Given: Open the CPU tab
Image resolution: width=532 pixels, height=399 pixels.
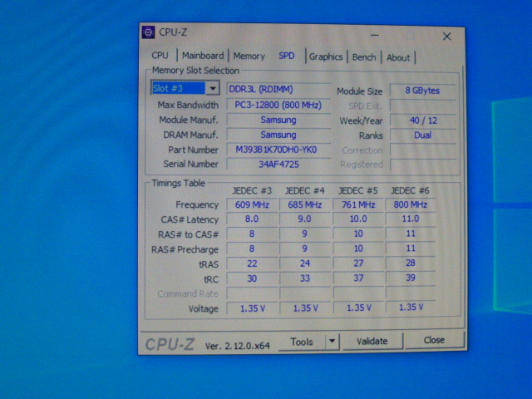Looking at the screenshot, I should pyautogui.click(x=160, y=56).
